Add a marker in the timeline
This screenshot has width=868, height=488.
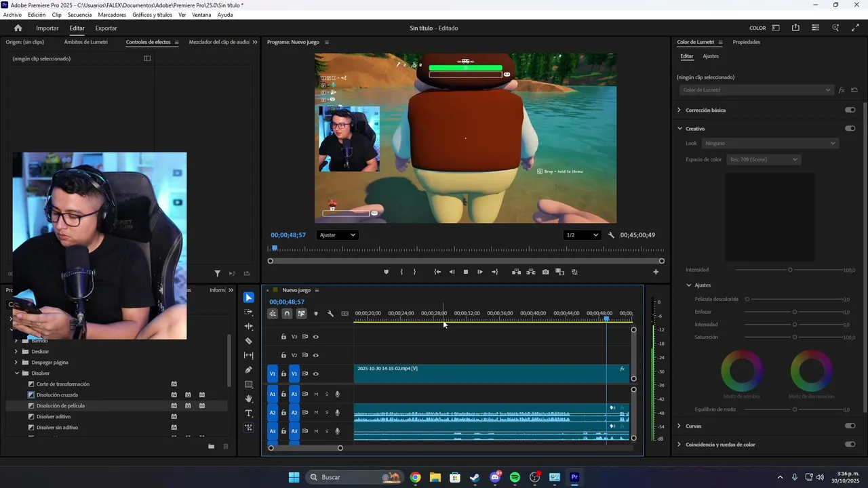point(316,314)
